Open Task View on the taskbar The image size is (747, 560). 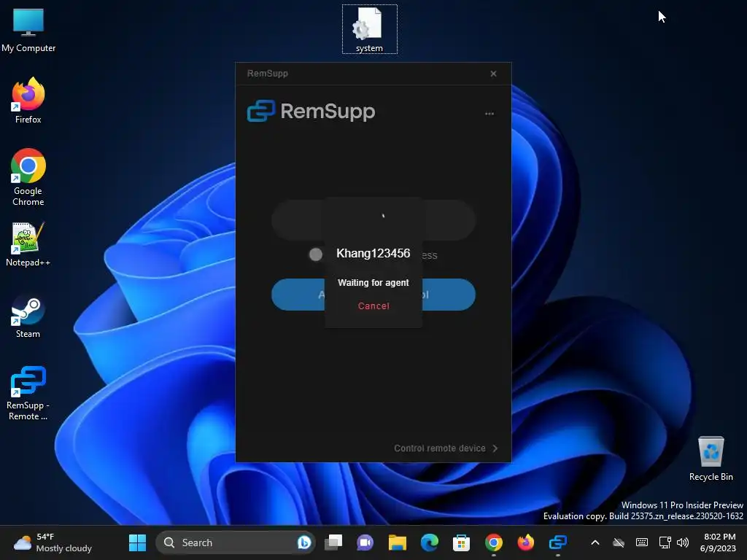click(x=333, y=542)
